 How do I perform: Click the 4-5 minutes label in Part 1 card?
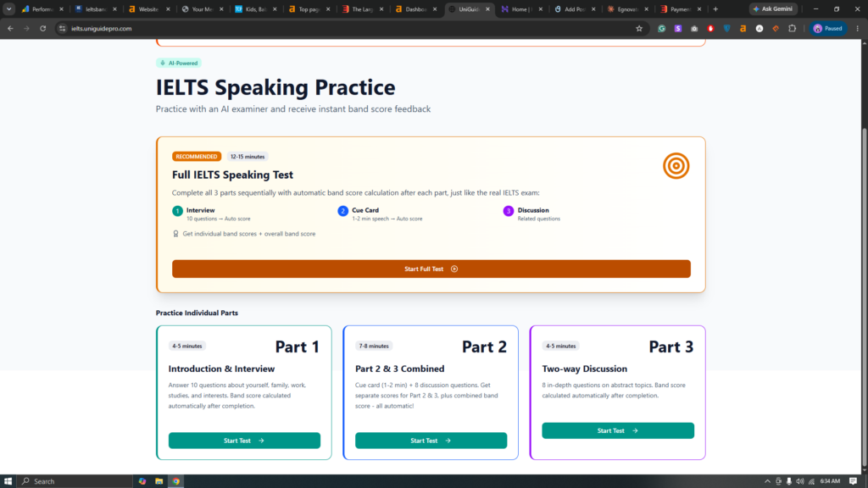[x=187, y=346]
